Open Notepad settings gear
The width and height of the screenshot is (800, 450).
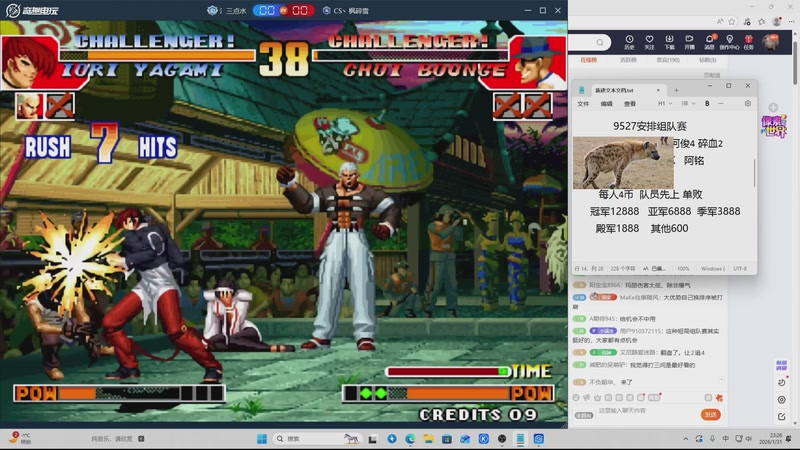747,104
